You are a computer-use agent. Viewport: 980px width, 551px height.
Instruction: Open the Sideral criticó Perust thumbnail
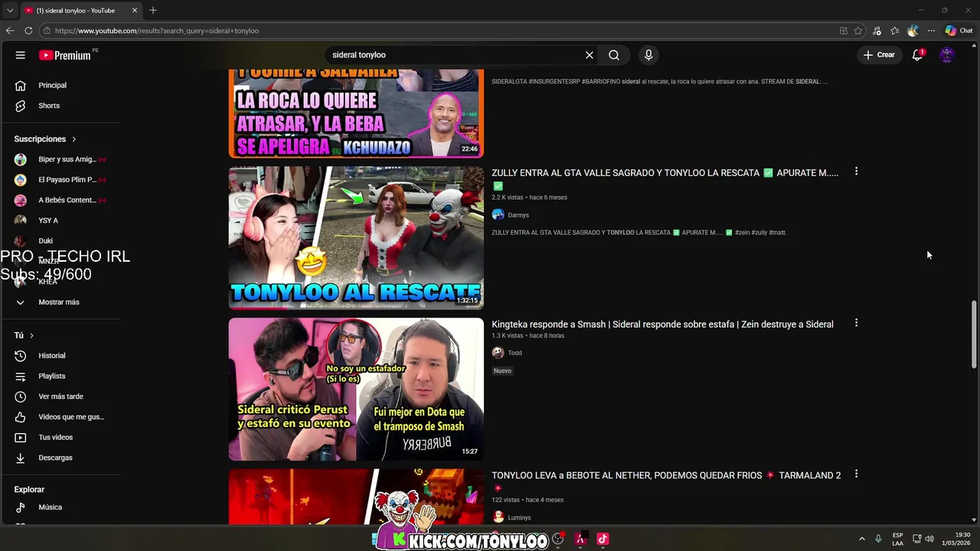click(x=356, y=389)
